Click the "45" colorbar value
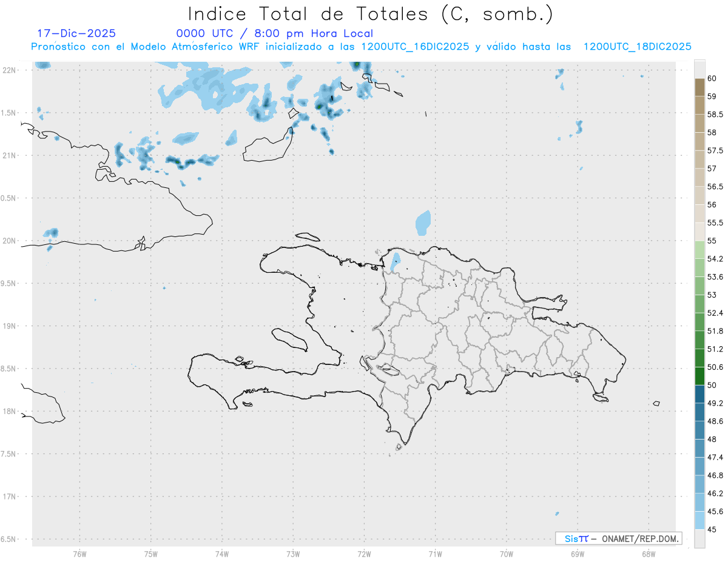Screen dimensions: 728x562 point(712,530)
